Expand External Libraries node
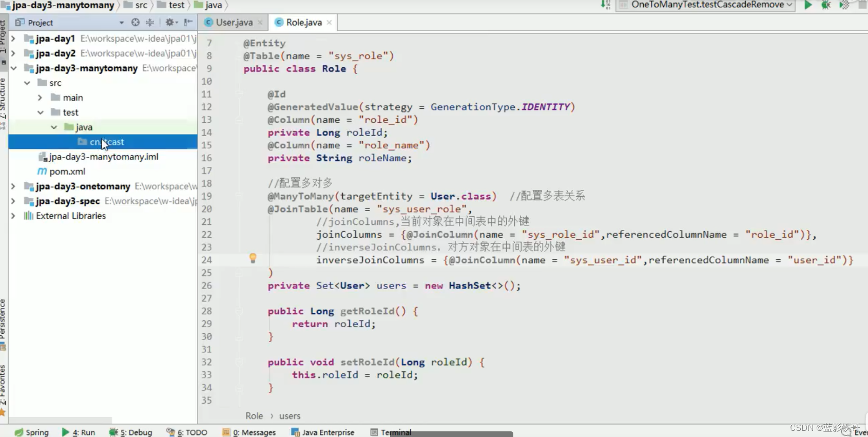 click(x=13, y=216)
